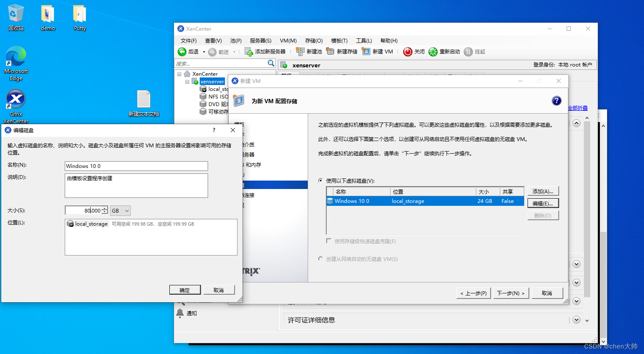Open the VM menu
The width and height of the screenshot is (644, 354).
coord(288,41)
